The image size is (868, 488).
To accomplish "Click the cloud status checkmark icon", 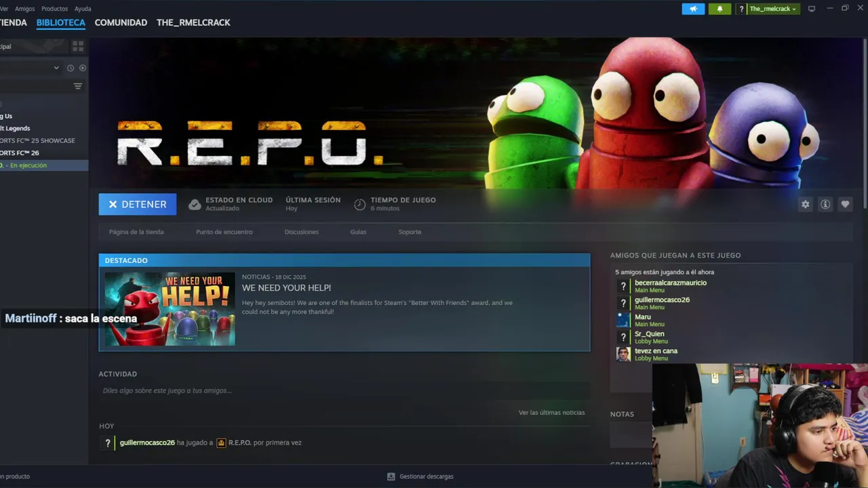I will tap(195, 204).
